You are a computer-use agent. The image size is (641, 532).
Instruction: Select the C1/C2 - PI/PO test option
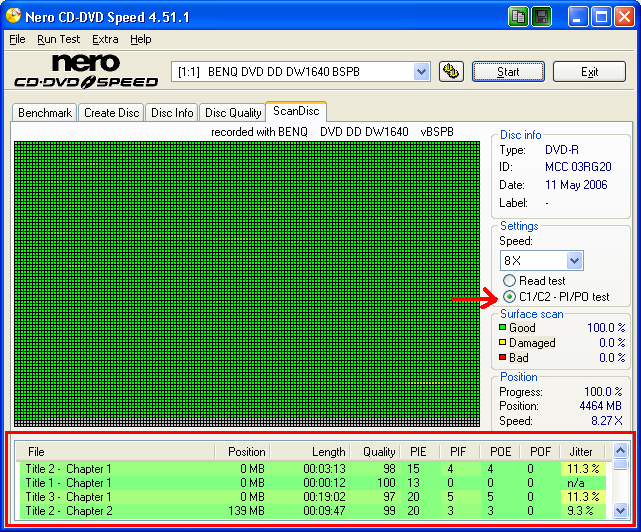[x=510, y=297]
